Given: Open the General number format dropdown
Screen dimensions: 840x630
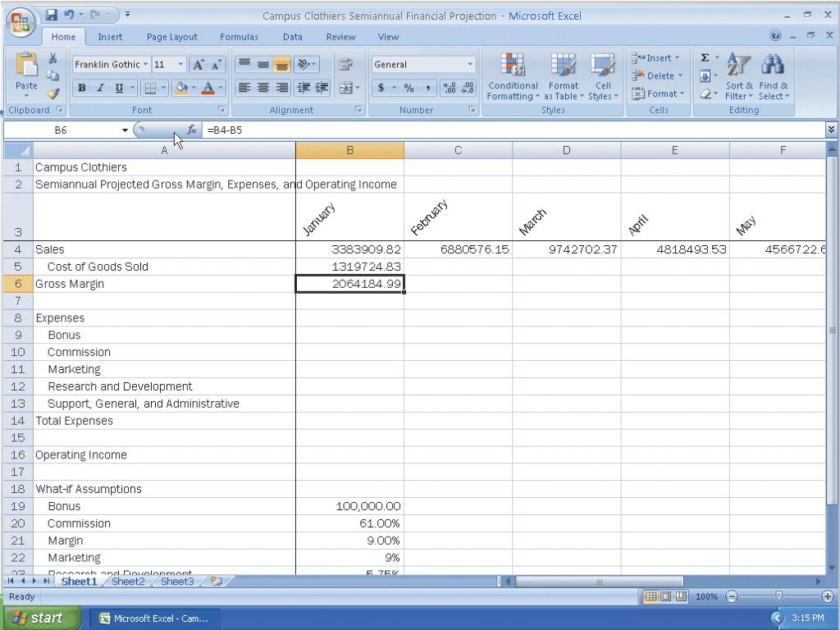Looking at the screenshot, I should point(470,64).
